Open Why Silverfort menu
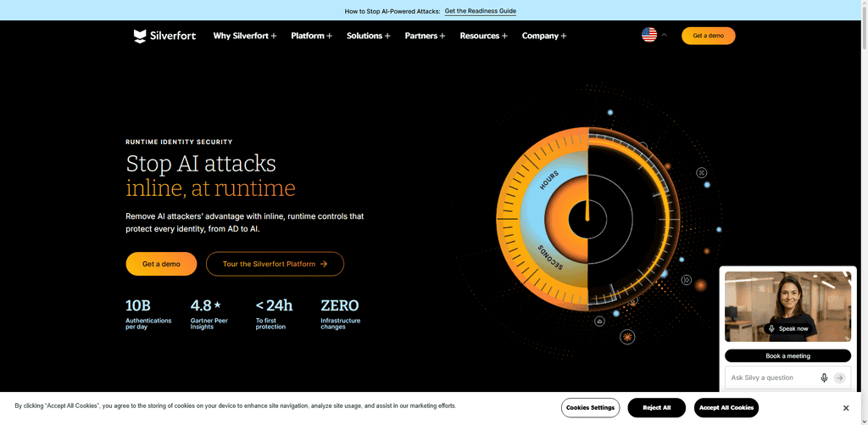 point(245,36)
